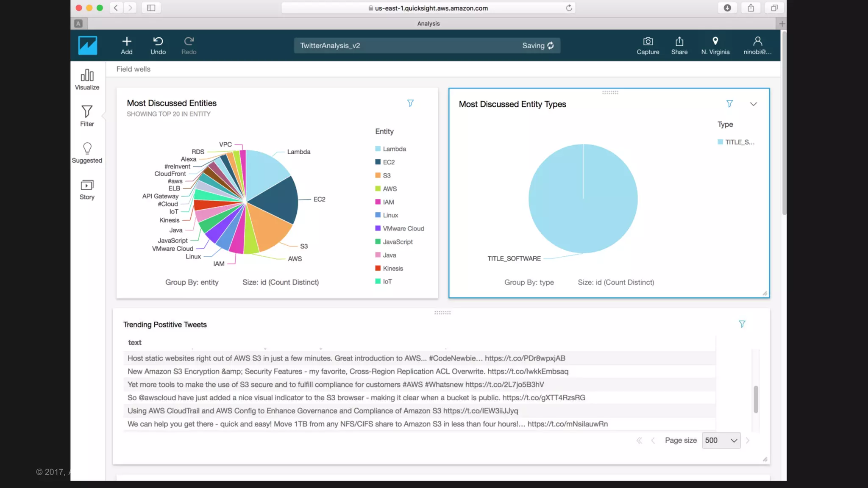The height and width of the screenshot is (488, 868).
Task: Click the tweets table vertical scrollbar
Action: coord(755,399)
